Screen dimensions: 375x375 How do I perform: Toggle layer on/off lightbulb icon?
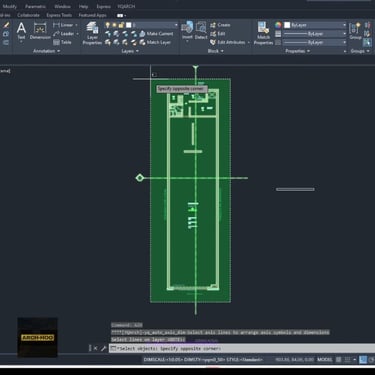point(108,25)
